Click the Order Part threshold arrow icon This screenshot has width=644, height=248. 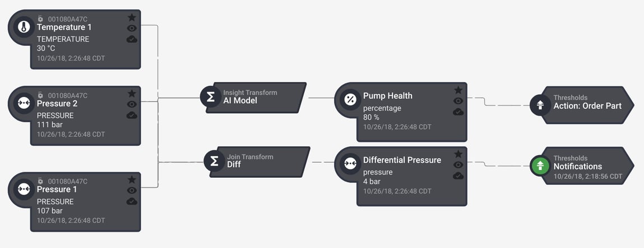point(540,104)
